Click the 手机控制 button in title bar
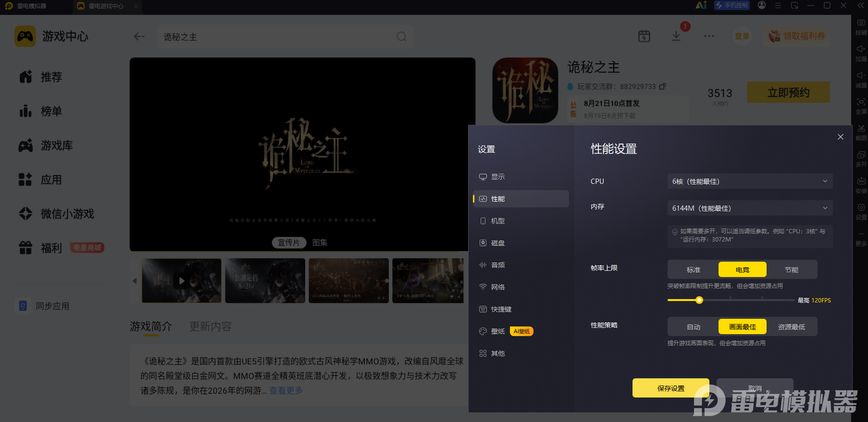 732,5
